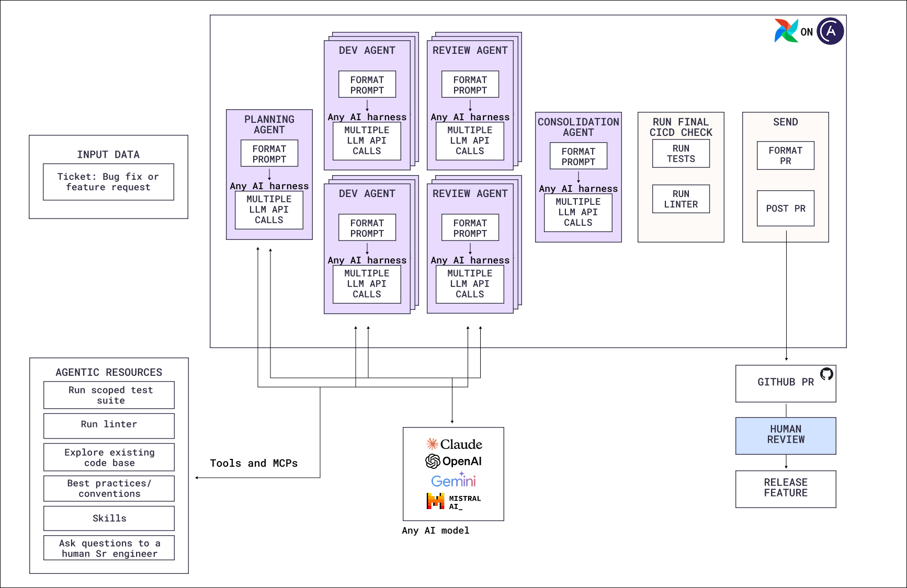Click the 'Ticket: Bug fix or feature request' box
Screen dimensions: 907x588
click(x=108, y=182)
